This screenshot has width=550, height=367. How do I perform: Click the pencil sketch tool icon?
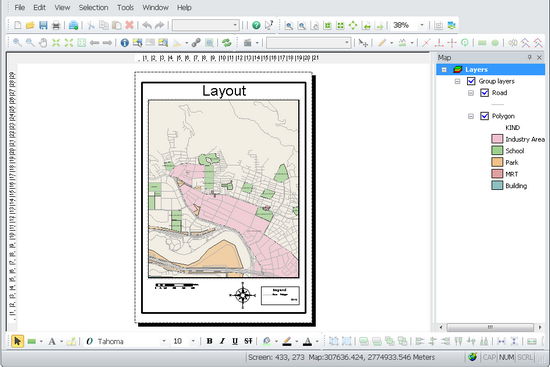pos(382,43)
